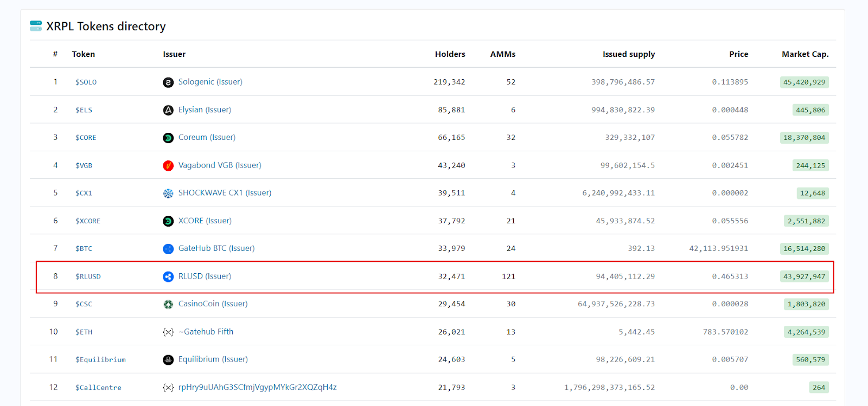Visit the RLUSD (Issuer) account link
Image resolution: width=868 pixels, height=406 pixels.
tap(205, 276)
